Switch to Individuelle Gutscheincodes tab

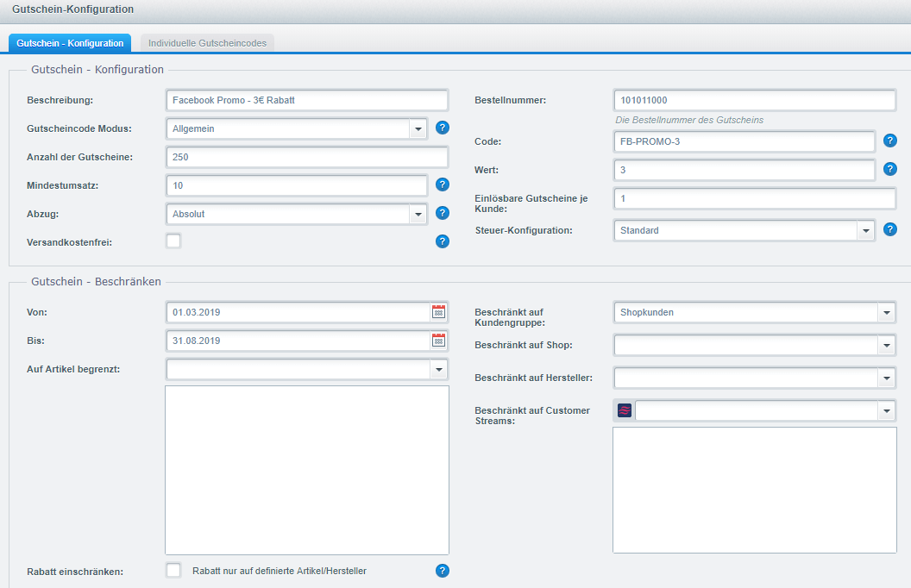coord(207,43)
